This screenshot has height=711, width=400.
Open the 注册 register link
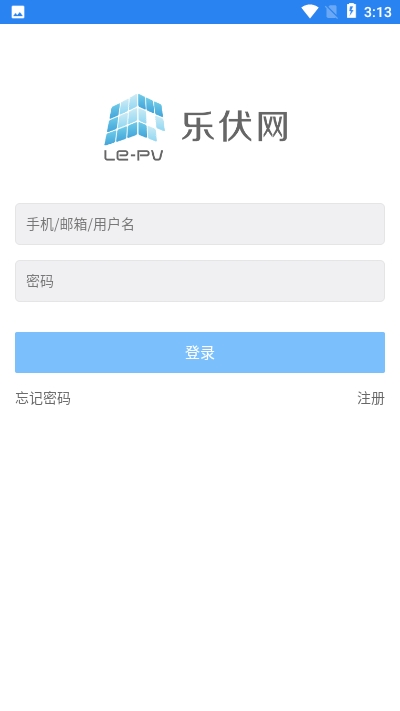click(371, 398)
